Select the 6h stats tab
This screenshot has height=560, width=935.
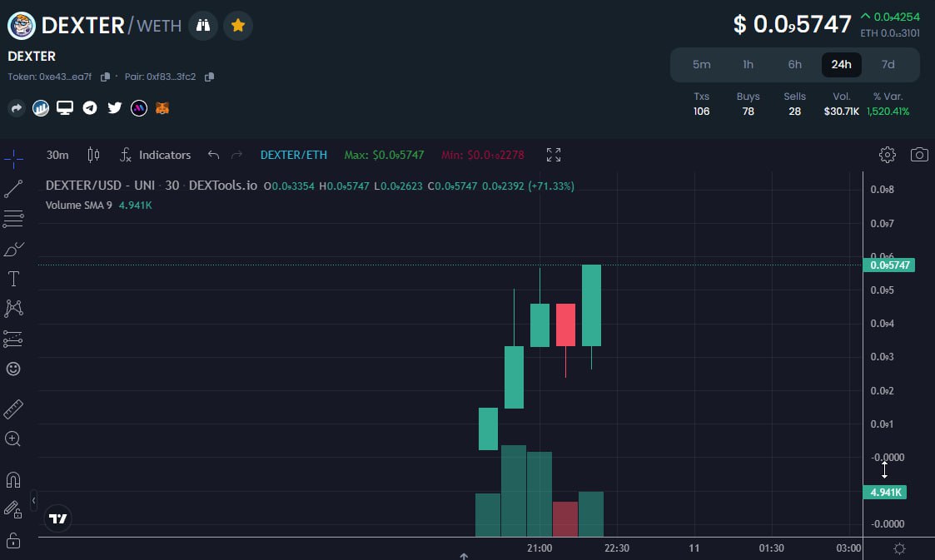coord(795,64)
